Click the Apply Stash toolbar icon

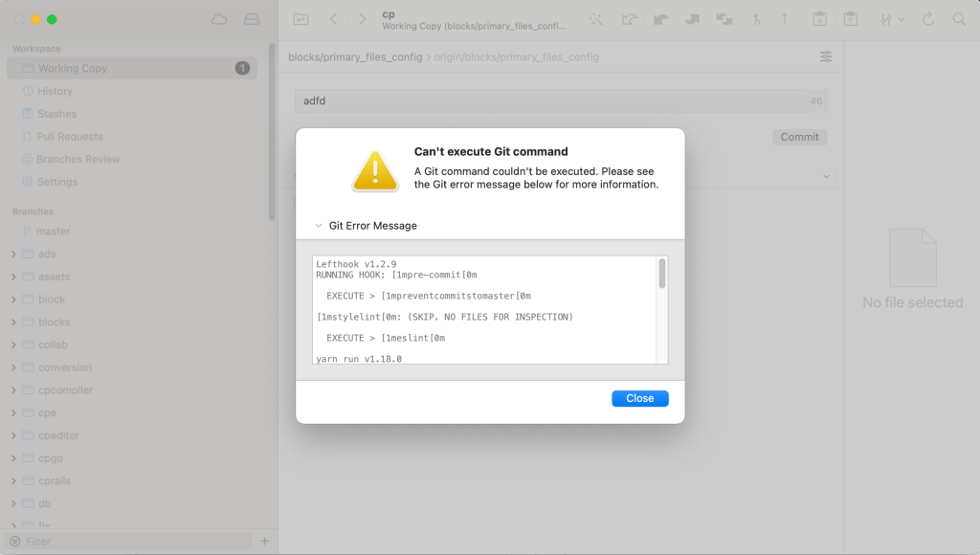click(850, 19)
